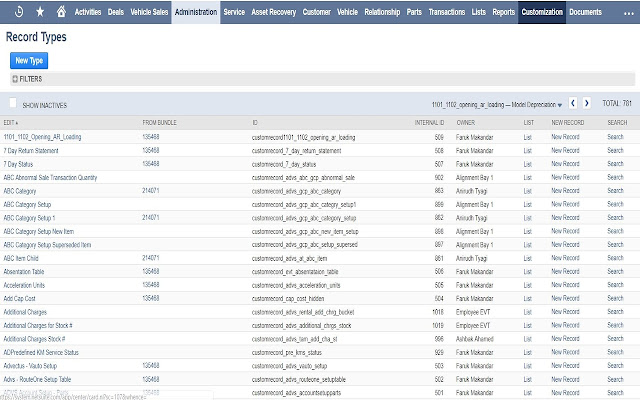Open ADPredefined KM Service Status link
This screenshot has height=400, width=640.
[41, 352]
